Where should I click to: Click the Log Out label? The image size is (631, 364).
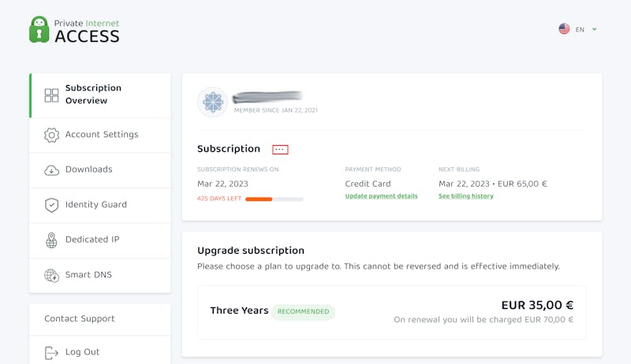tap(82, 352)
